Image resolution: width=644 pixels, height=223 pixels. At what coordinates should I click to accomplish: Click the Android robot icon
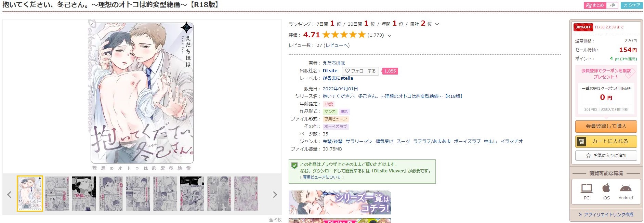pyautogui.click(x=626, y=188)
